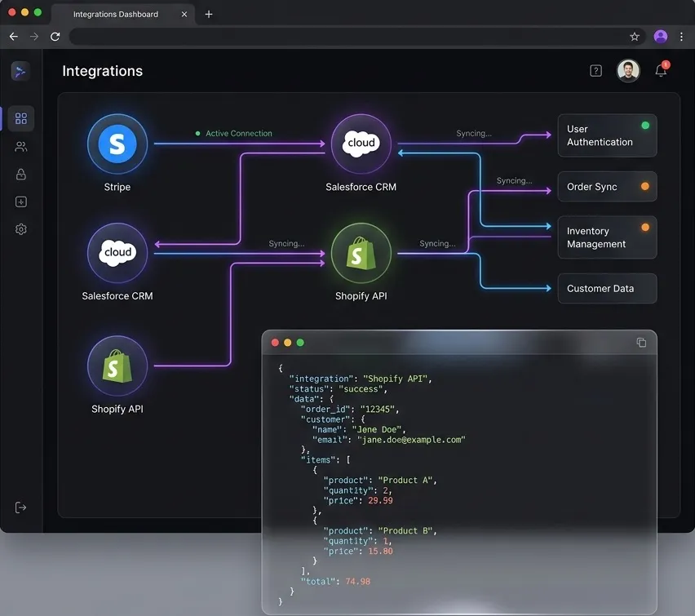
Task: Click the orange status dot on Inventory Management
Action: point(645,227)
